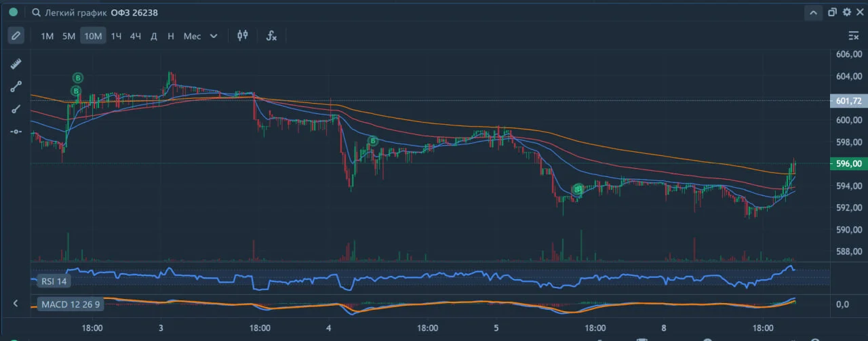Click the clear drawings list icon
This screenshot has width=868, height=341.
[854, 35]
